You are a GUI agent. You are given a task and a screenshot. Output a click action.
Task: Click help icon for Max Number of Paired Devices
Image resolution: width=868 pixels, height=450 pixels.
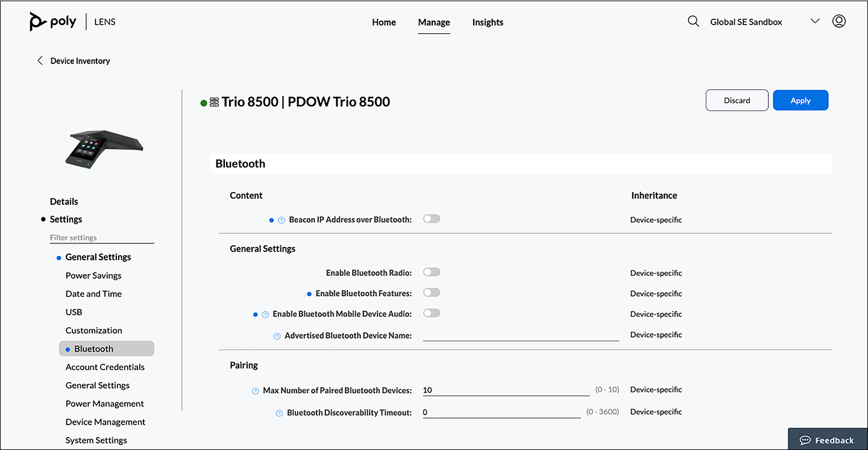255,391
